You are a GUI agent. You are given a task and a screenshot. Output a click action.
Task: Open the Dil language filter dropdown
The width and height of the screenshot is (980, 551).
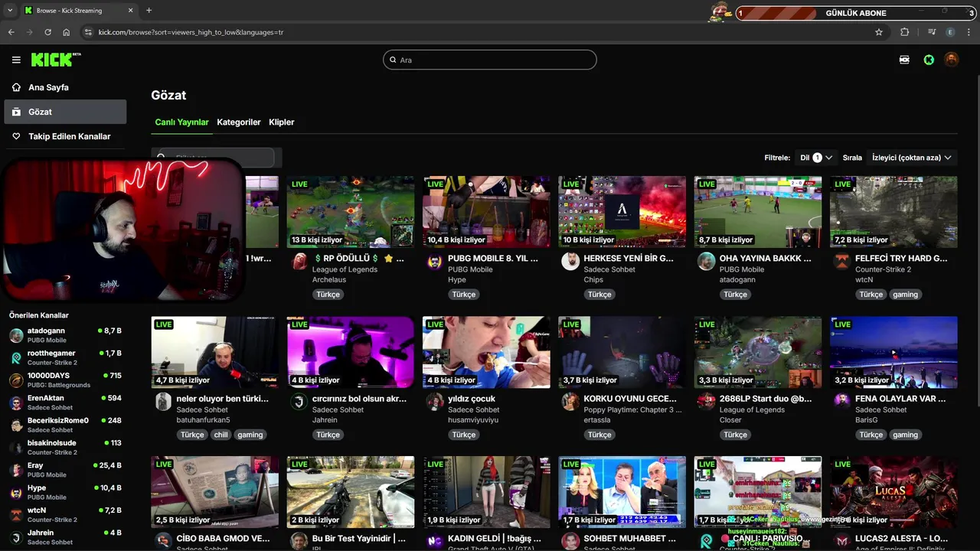(x=816, y=158)
